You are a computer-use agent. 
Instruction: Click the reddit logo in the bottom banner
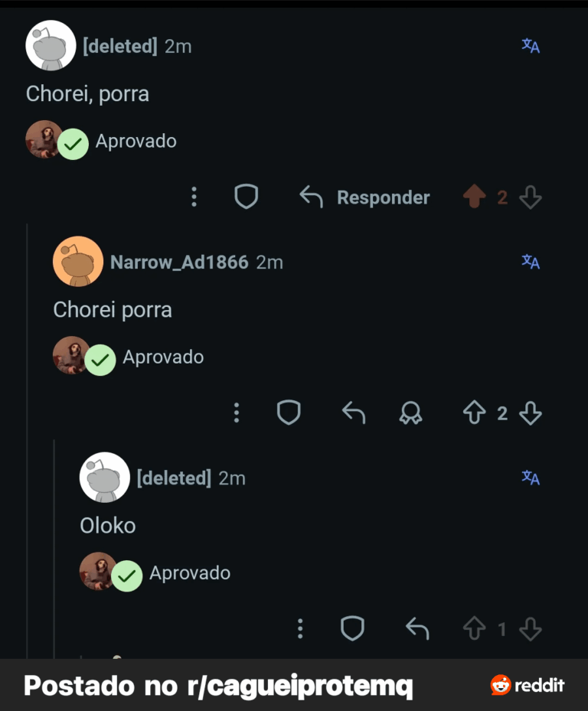[x=528, y=685]
